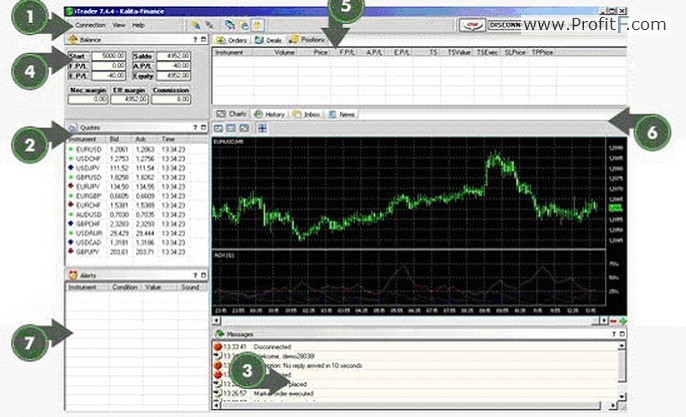Open the View menu

119,25
